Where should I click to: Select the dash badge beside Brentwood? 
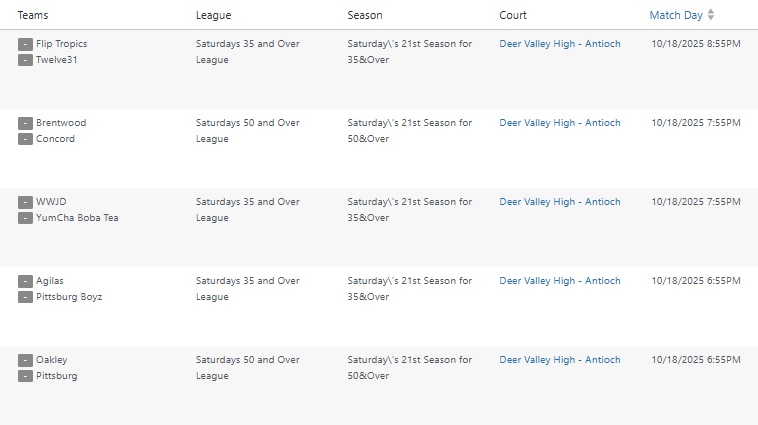pos(25,123)
